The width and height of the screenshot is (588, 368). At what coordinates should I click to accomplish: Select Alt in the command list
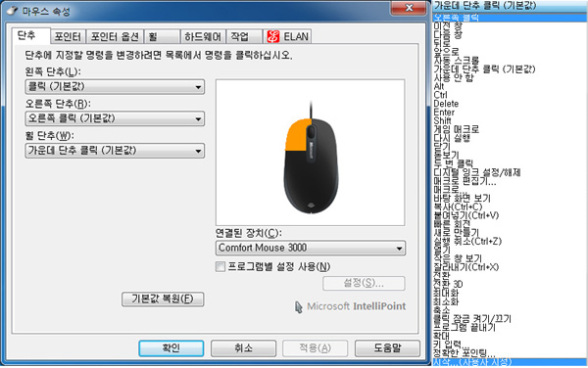(439, 86)
